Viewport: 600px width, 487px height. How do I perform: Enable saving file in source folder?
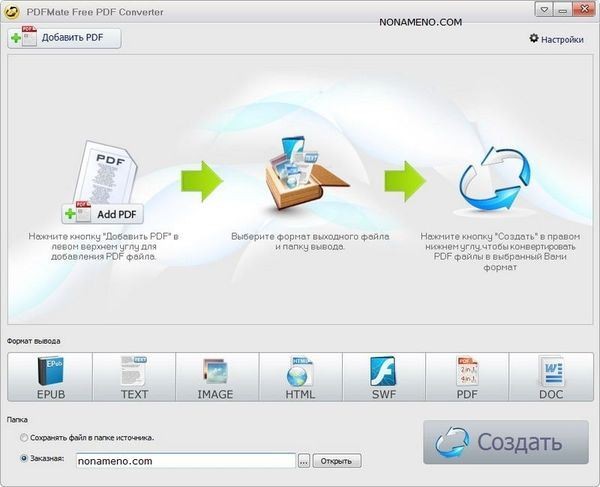(24, 438)
